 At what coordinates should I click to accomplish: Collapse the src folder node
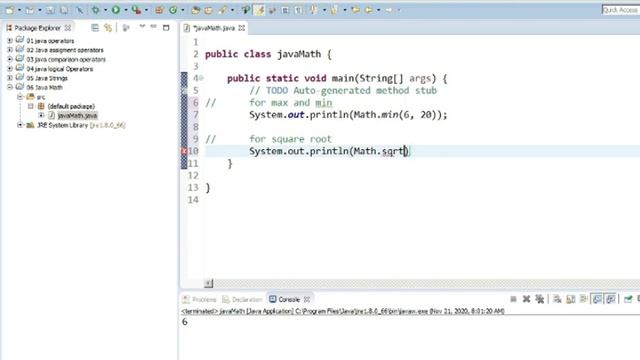pyautogui.click(x=20, y=97)
